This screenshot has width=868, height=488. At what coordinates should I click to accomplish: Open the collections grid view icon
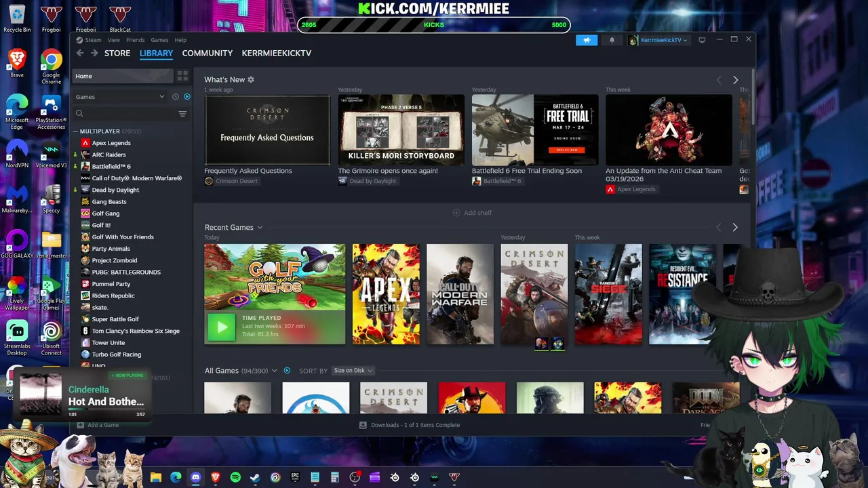tap(182, 76)
